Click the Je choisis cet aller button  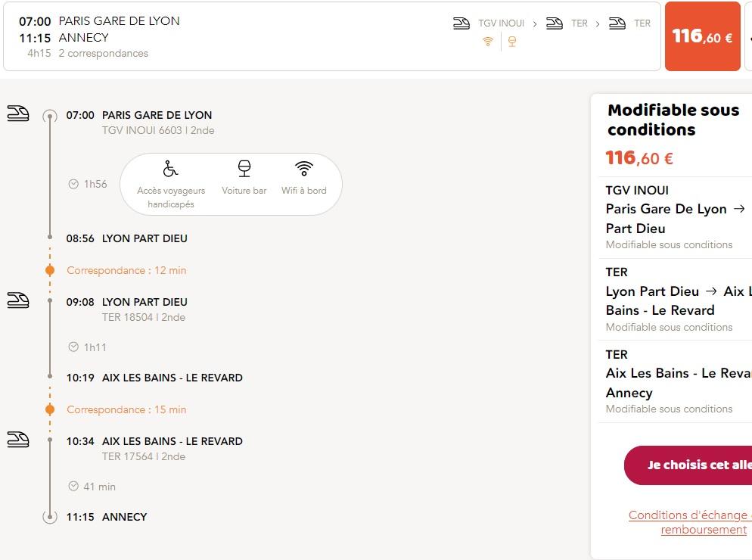(x=688, y=465)
